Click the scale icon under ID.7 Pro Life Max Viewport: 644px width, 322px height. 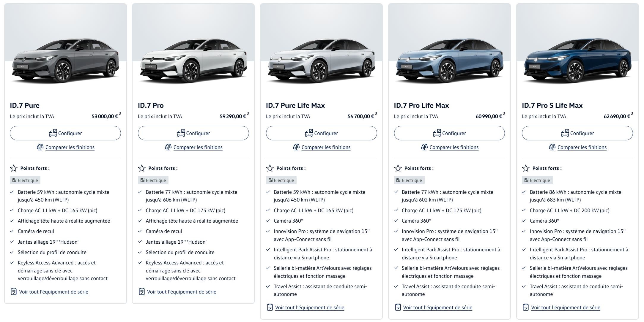pos(424,147)
